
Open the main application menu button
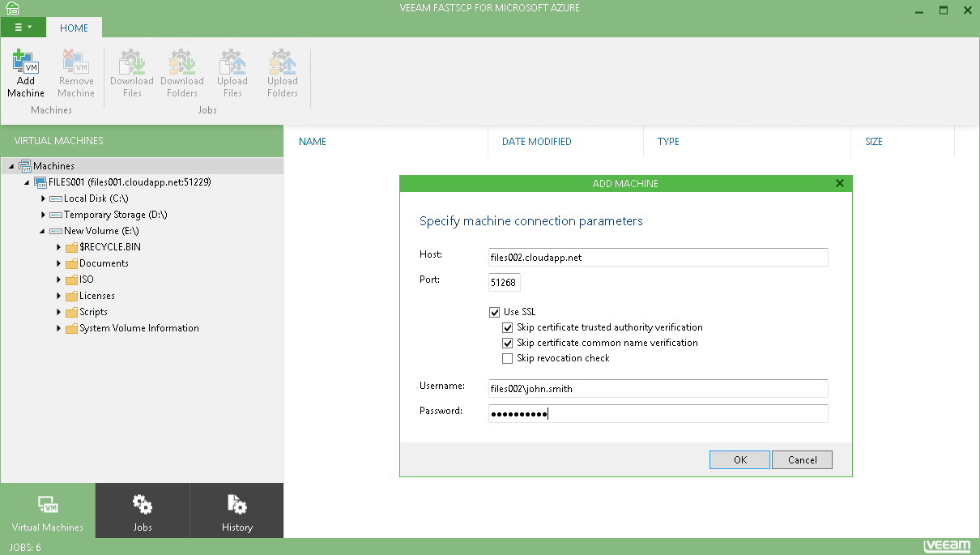(23, 27)
